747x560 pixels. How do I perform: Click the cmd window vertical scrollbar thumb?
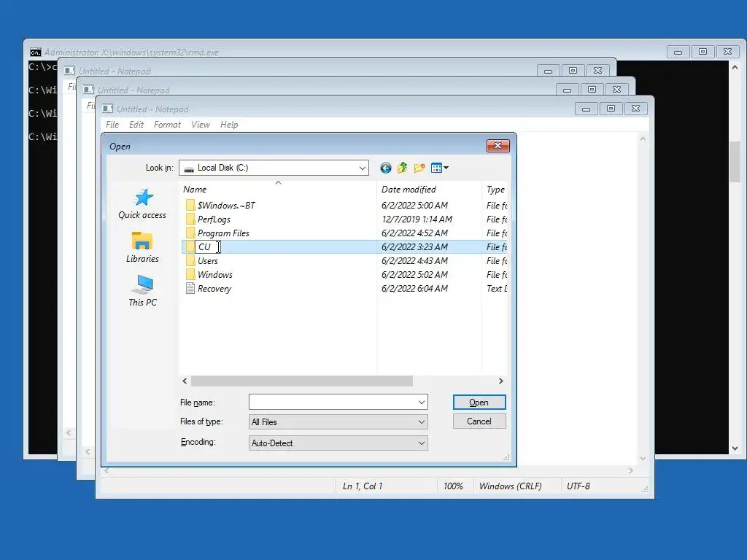pyautogui.click(x=735, y=161)
